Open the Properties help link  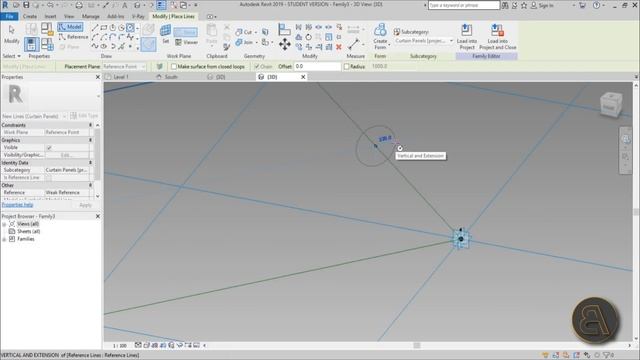click(18, 205)
